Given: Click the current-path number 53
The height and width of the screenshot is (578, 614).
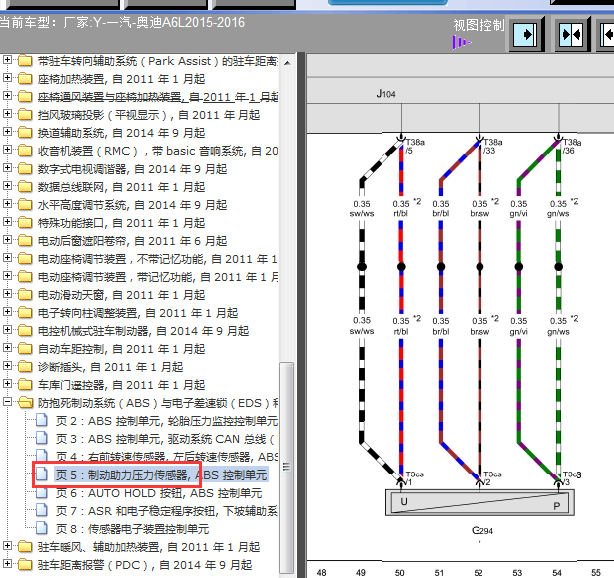Looking at the screenshot, I should [x=517, y=573].
